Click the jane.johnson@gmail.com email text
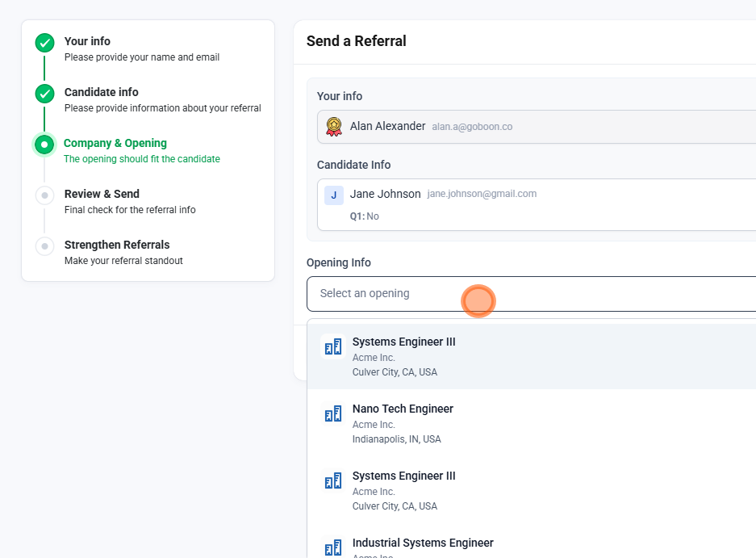Viewport: 756px width, 558px height. [x=482, y=194]
